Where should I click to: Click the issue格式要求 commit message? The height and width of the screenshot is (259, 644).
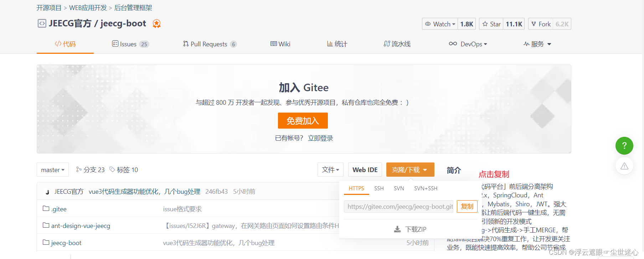(x=182, y=209)
